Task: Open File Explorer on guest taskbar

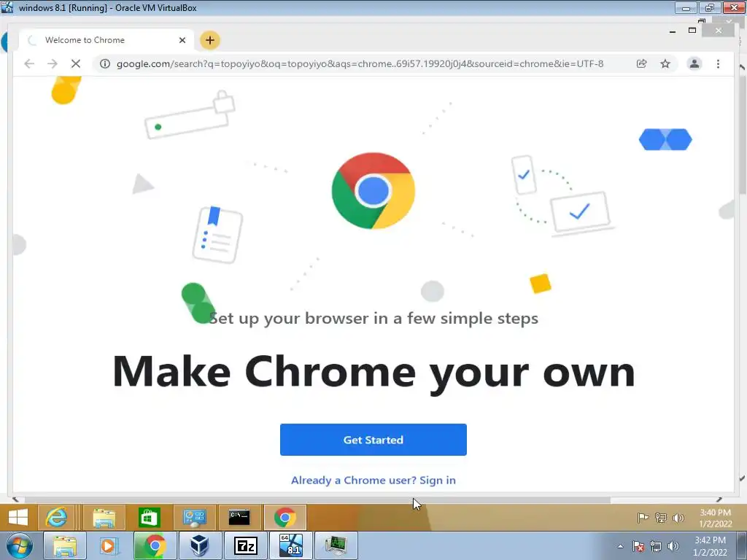Action: pyautogui.click(x=104, y=517)
